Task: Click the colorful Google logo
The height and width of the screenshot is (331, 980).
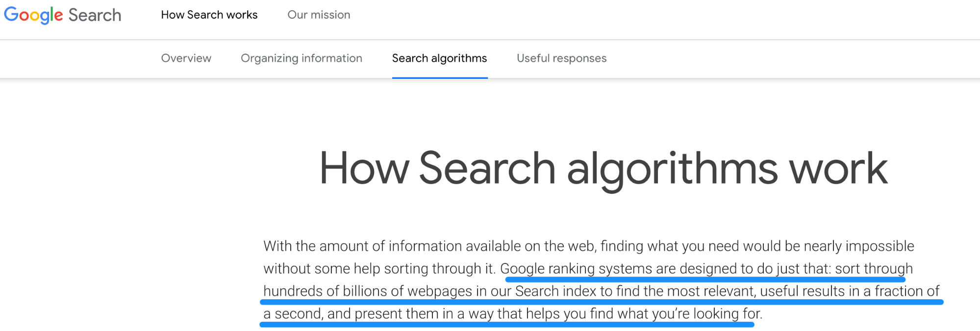Action: pos(33,15)
